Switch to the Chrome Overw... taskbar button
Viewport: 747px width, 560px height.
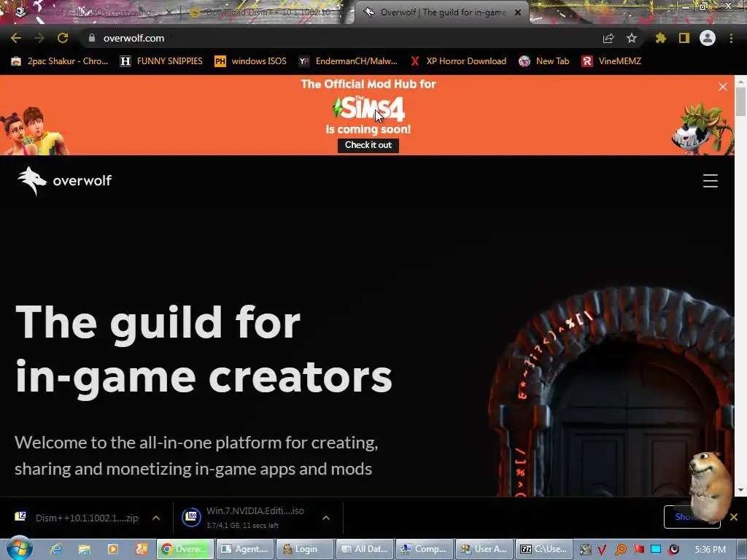tap(185, 549)
